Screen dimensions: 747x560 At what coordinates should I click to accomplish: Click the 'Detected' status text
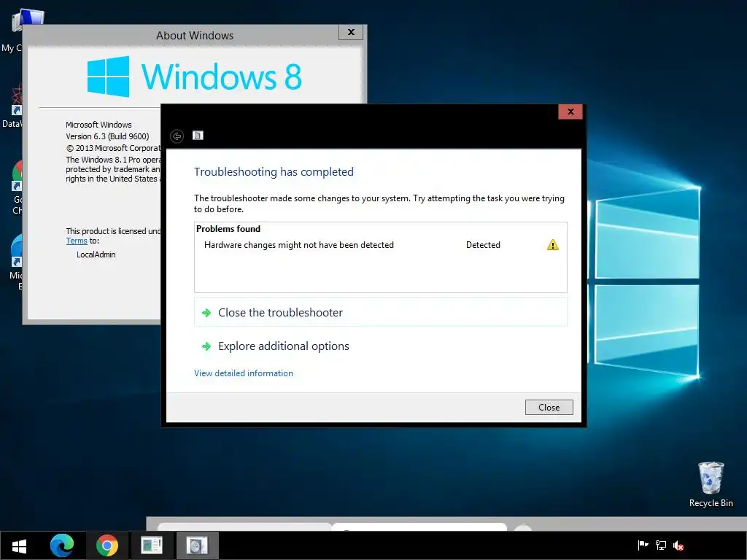[x=483, y=245]
